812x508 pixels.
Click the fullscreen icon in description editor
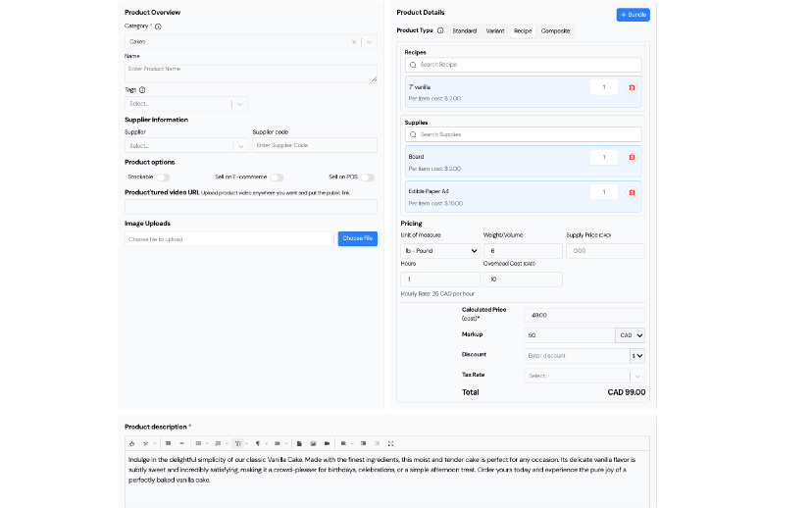pos(390,443)
